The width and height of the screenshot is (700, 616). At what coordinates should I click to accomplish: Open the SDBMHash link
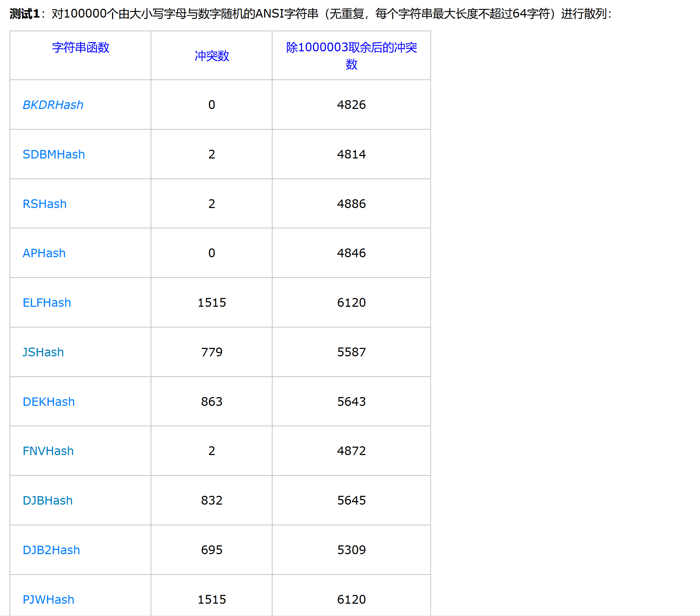(x=54, y=154)
